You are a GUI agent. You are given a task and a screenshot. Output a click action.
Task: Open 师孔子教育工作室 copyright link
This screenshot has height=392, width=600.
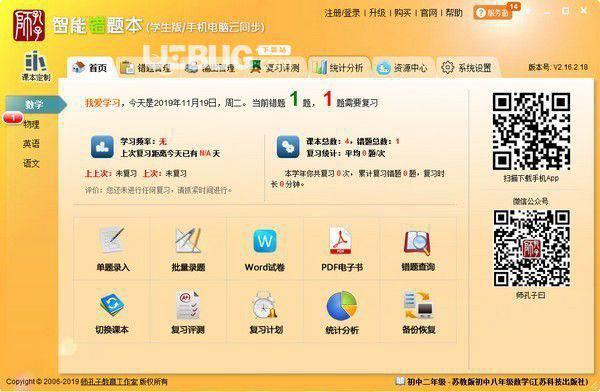click(x=109, y=381)
